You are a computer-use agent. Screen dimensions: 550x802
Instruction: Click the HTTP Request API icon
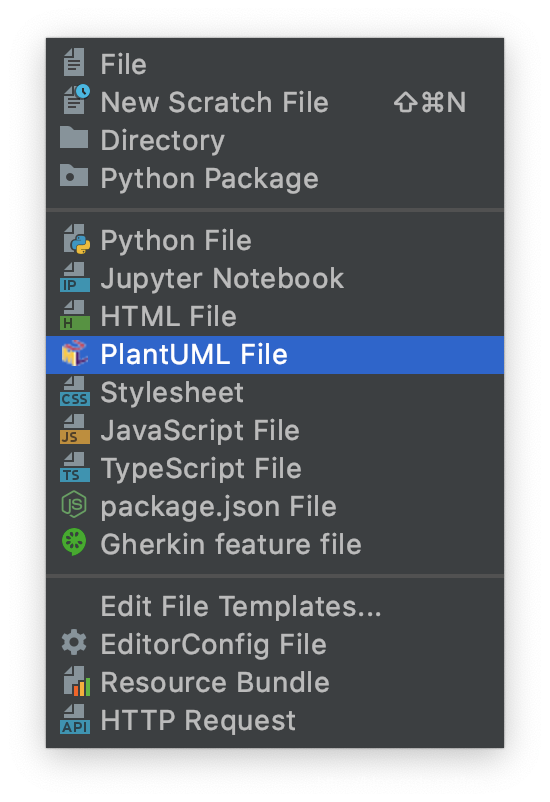75,719
